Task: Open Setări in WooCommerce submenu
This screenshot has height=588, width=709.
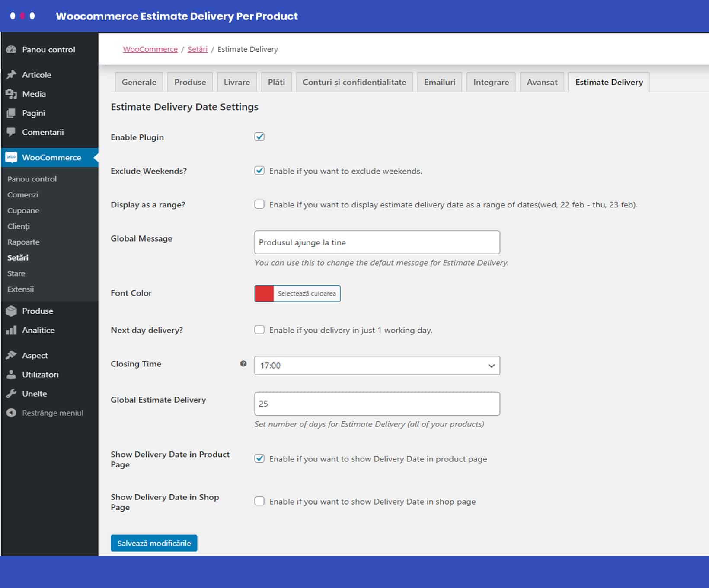Action: point(18,257)
